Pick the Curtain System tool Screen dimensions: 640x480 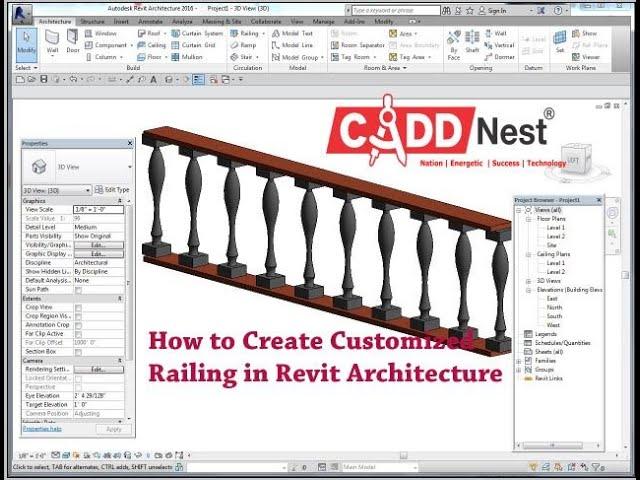coord(197,33)
